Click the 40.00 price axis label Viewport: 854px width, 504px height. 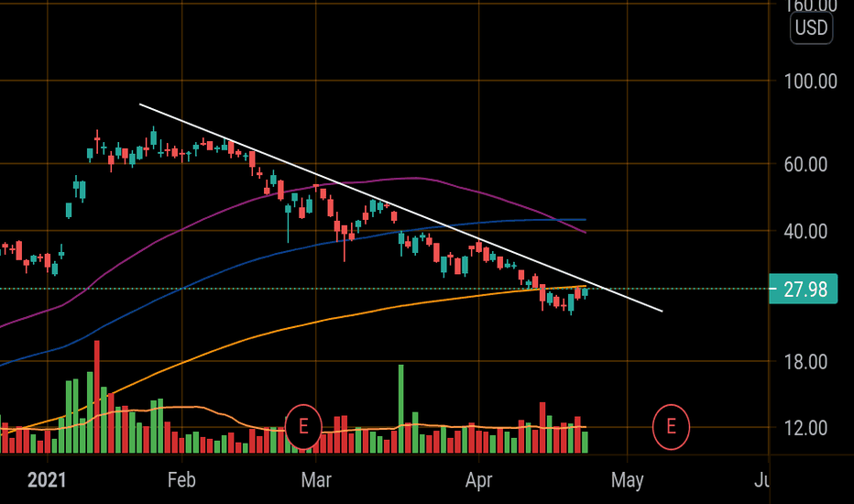click(805, 232)
